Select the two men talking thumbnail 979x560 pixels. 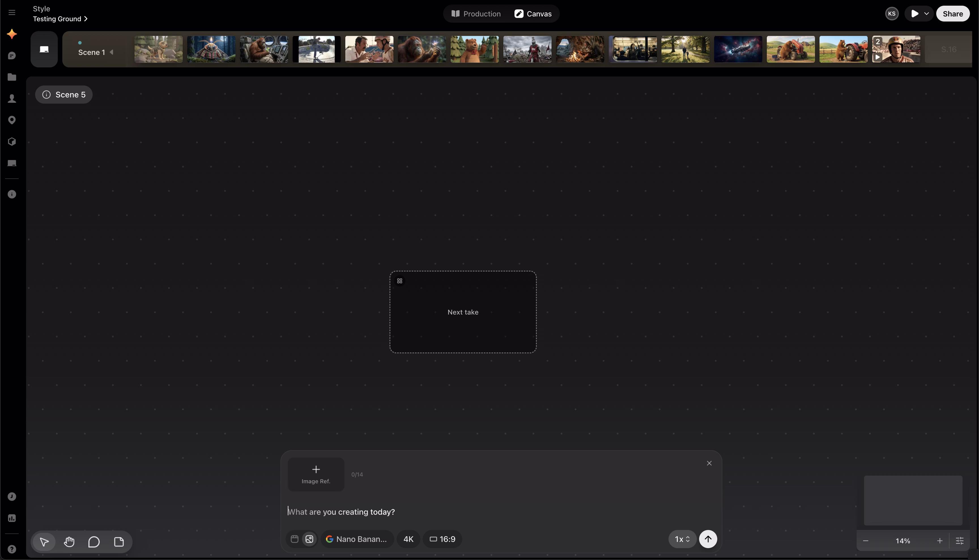tap(369, 49)
